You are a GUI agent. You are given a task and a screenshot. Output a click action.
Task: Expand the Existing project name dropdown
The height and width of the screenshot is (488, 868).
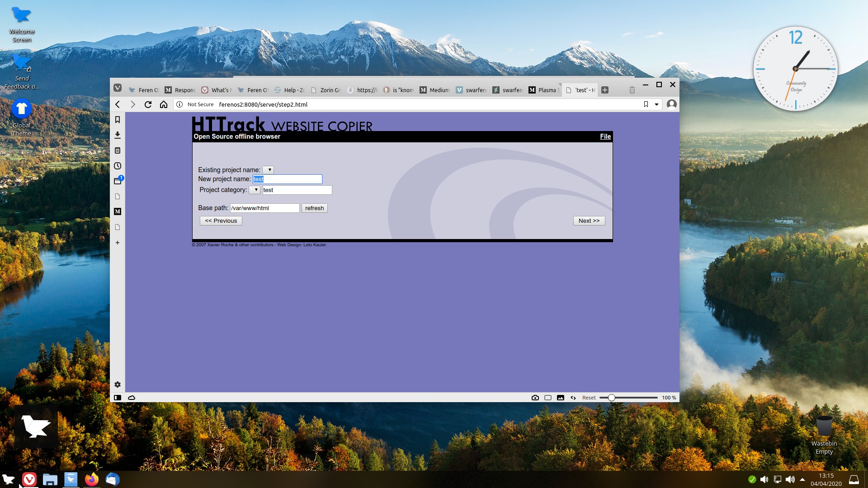click(268, 170)
